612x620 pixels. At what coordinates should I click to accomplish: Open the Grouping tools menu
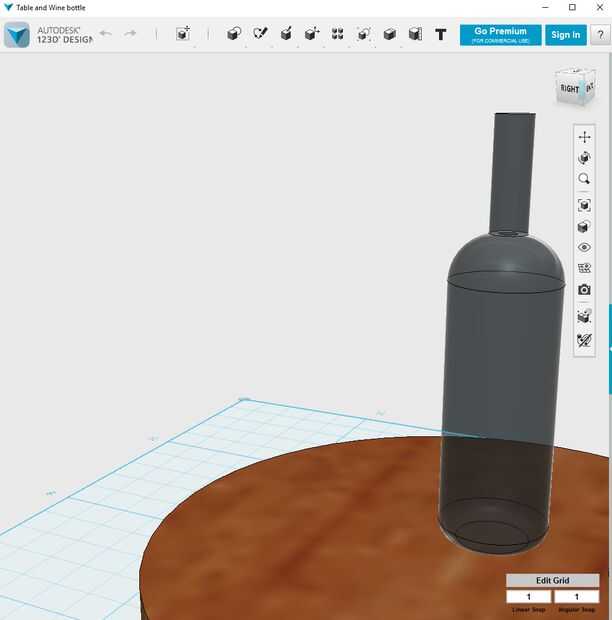pos(363,34)
